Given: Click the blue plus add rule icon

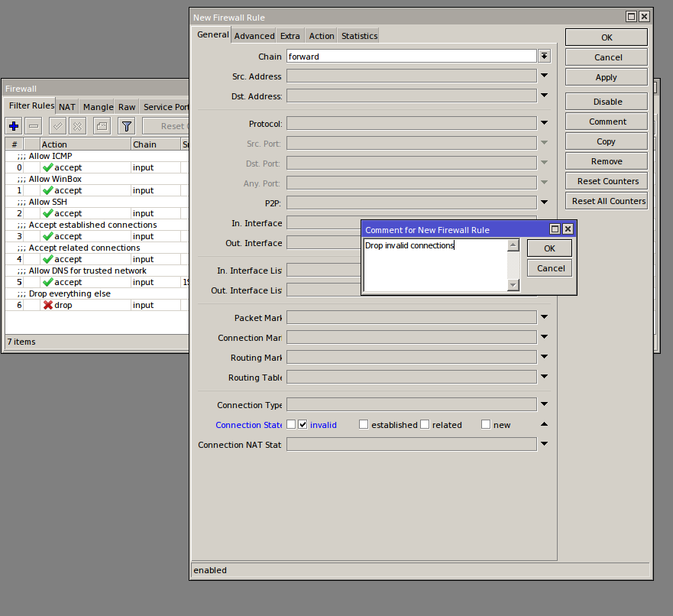Looking at the screenshot, I should 14,126.
